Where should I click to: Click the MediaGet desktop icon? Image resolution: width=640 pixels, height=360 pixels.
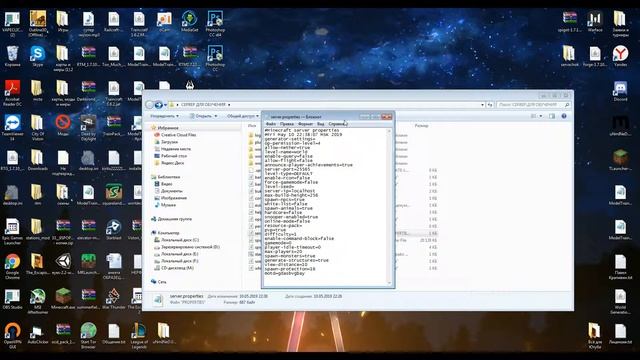189,22
